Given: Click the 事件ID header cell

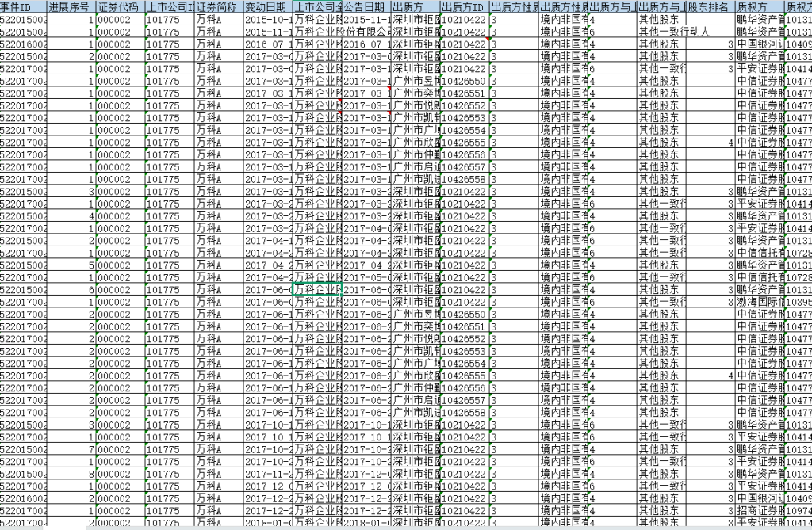Looking at the screenshot, I should [x=22, y=6].
